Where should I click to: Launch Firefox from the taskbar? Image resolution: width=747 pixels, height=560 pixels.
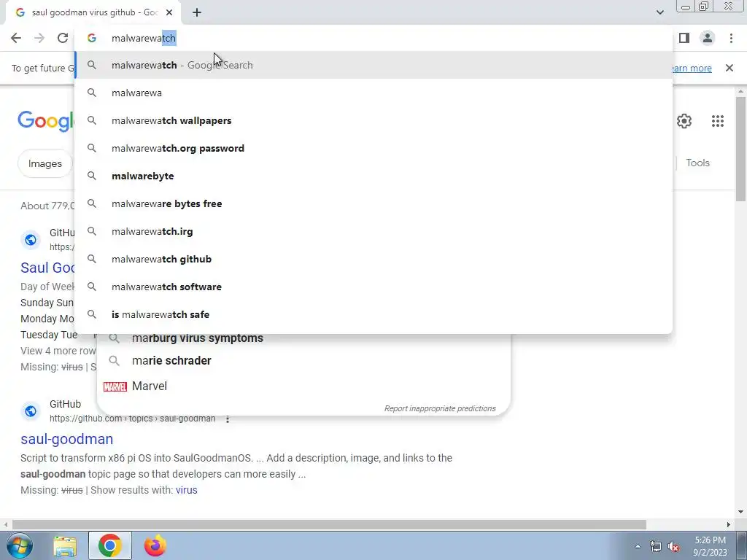point(155,545)
